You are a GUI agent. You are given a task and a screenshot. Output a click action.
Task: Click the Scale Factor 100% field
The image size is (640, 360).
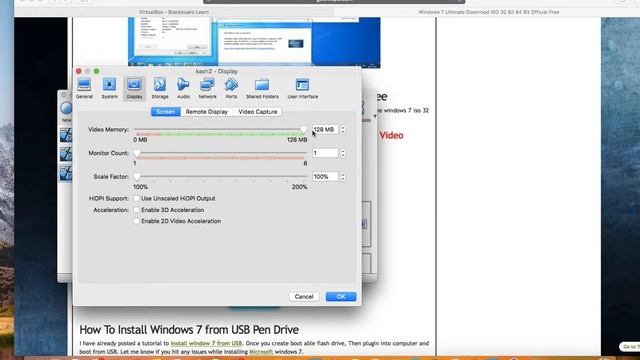pyautogui.click(x=325, y=177)
